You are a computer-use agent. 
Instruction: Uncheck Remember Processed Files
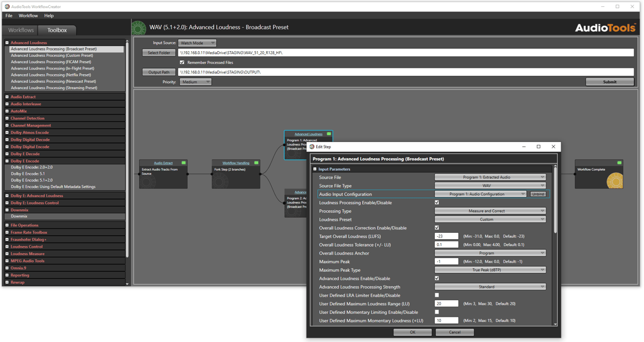point(182,63)
